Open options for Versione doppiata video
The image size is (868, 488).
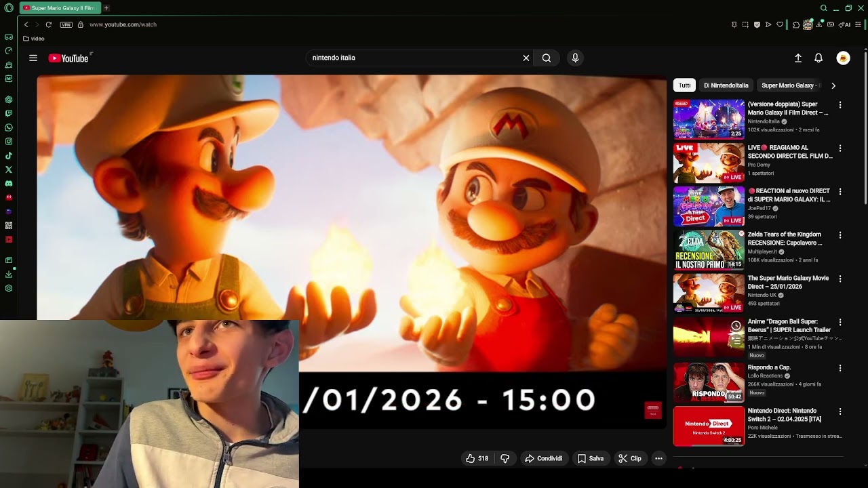pos(840,105)
